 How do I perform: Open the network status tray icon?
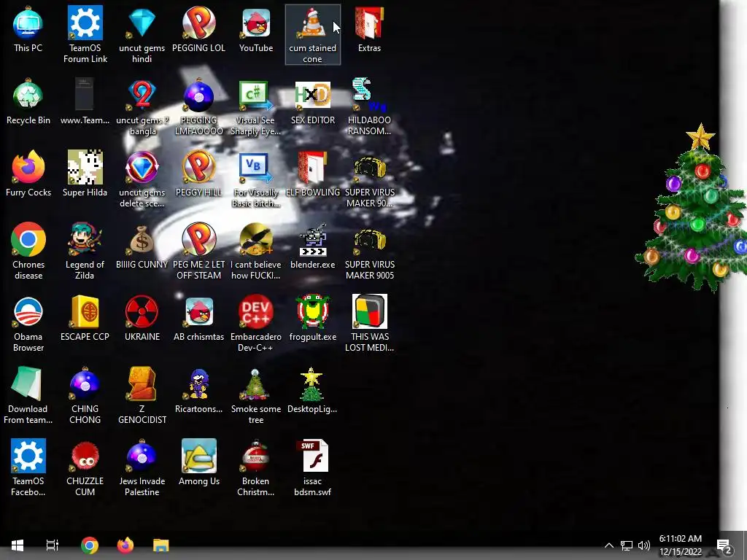coord(627,545)
